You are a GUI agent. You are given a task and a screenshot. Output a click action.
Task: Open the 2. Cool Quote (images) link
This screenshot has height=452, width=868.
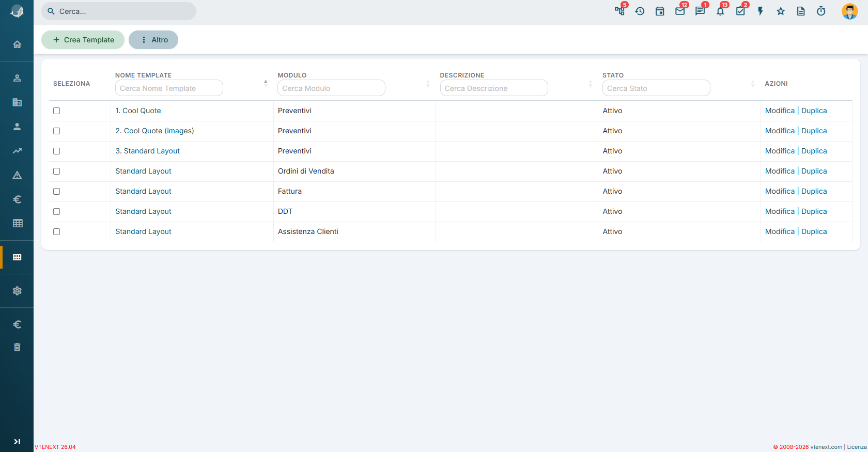tap(154, 131)
